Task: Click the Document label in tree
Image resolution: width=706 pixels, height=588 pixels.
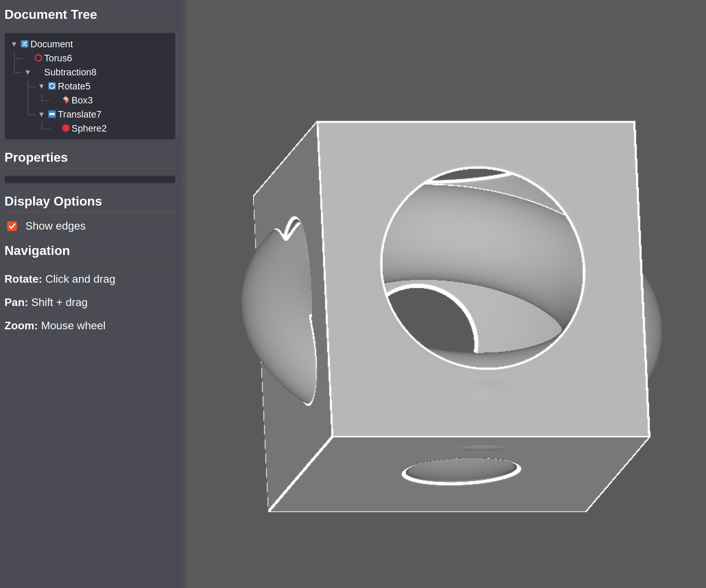Action: 52,44
